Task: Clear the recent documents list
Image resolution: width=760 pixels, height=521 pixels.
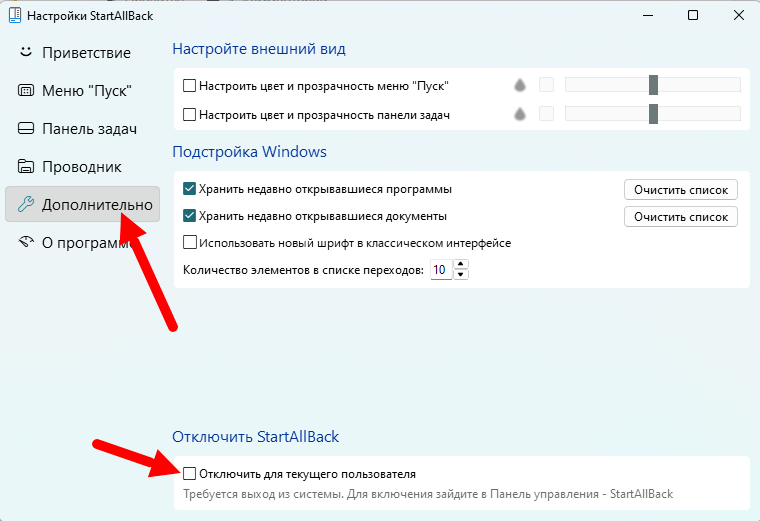Action: tap(681, 217)
